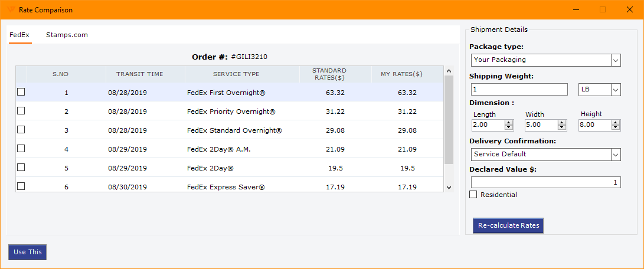Expand the Delivery Confirmation dropdown

(x=616, y=155)
